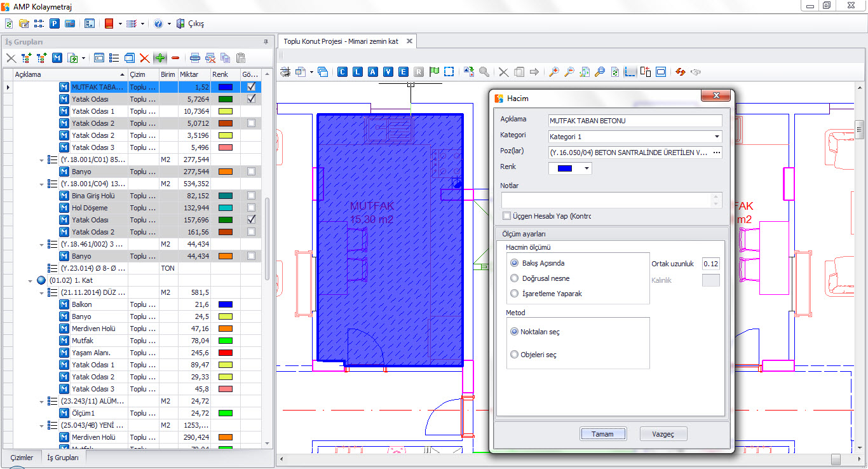Open the Kategori dropdown
Screen dimensions: 868x469
717,137
